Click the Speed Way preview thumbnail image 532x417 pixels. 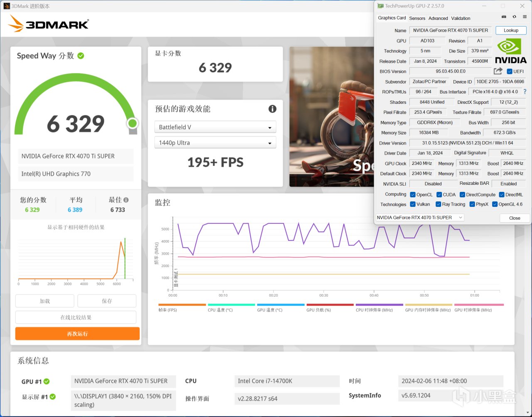point(331,117)
